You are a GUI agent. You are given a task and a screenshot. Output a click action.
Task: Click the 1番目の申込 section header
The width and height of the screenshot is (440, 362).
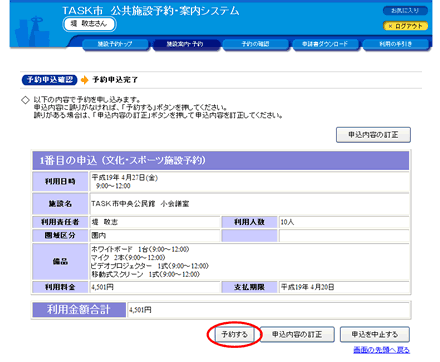tap(221, 161)
